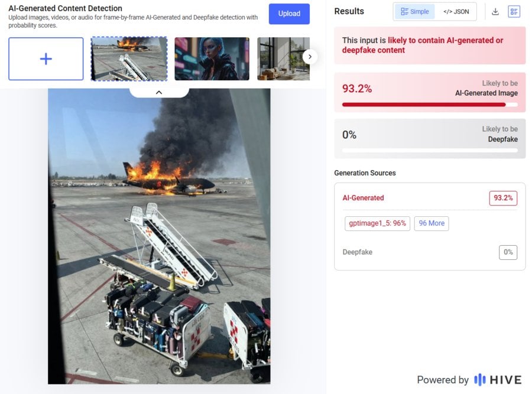Click the plus icon to add media
Image resolution: width=532 pixels, height=394 pixels.
[46, 58]
